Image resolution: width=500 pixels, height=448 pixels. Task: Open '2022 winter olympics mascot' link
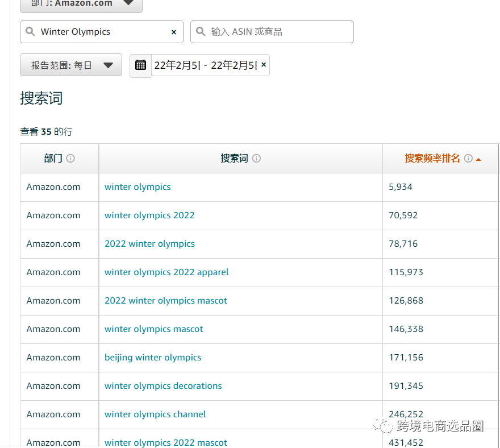[x=166, y=301]
